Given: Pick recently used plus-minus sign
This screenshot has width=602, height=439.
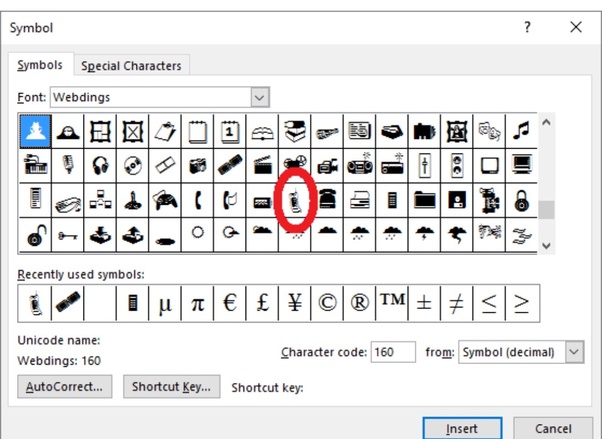Looking at the screenshot, I should click(424, 303).
